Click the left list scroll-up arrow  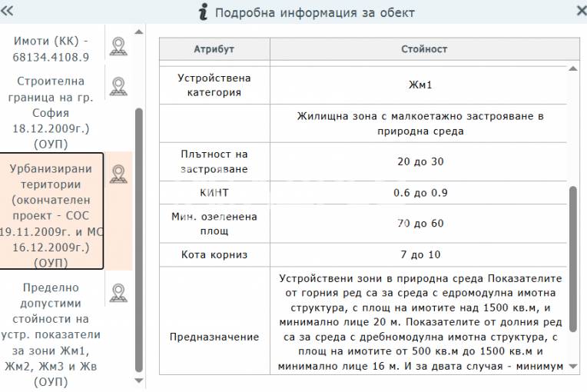pos(139,32)
